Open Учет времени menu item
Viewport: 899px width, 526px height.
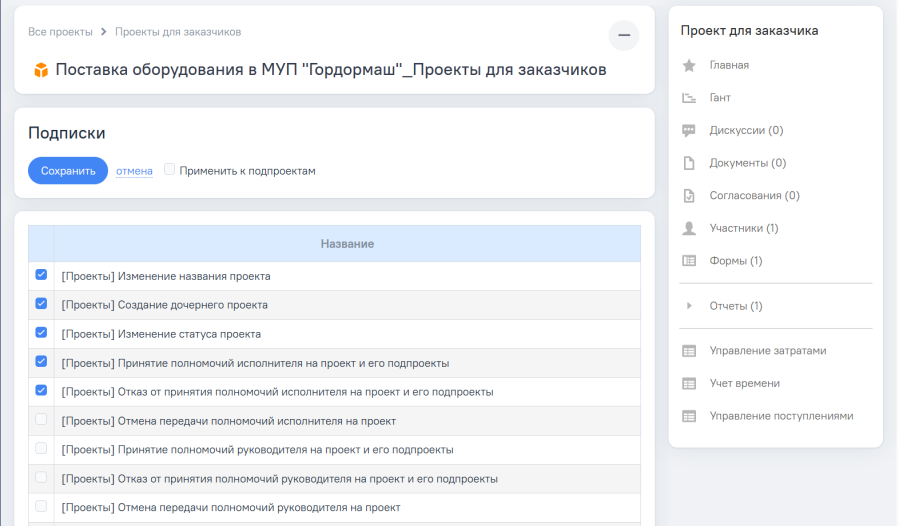pyautogui.click(x=745, y=384)
